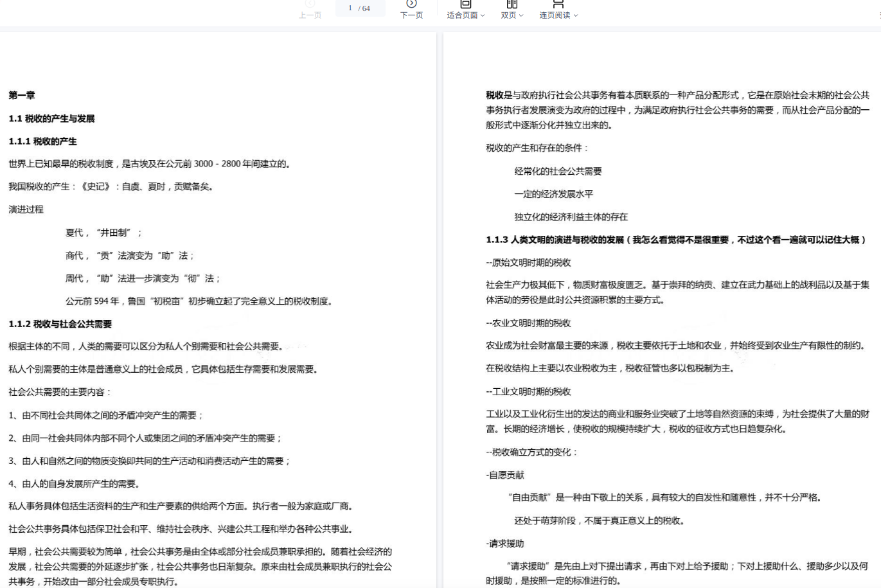Click the next page arrow icon
This screenshot has height=588, width=881.
click(x=411, y=4)
